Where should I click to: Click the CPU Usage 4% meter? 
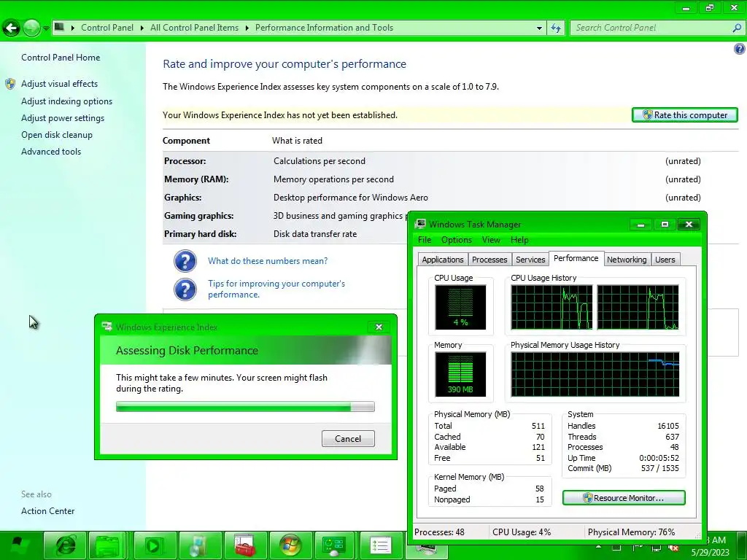(x=460, y=308)
